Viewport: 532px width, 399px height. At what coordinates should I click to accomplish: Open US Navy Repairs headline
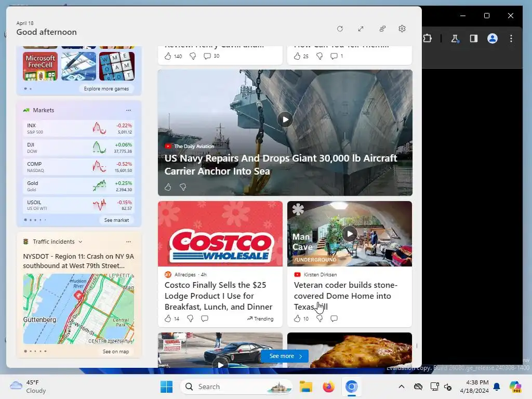pos(281,165)
